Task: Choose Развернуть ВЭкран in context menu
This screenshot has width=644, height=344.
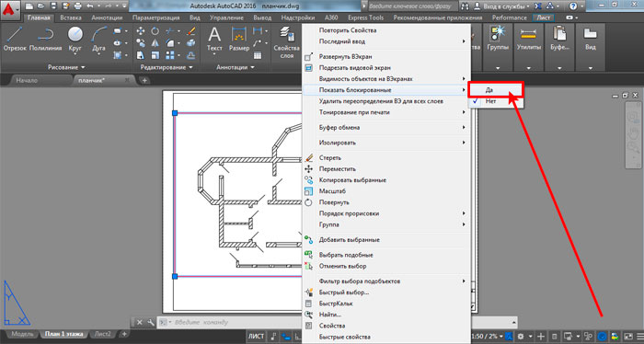Action: 386,56
